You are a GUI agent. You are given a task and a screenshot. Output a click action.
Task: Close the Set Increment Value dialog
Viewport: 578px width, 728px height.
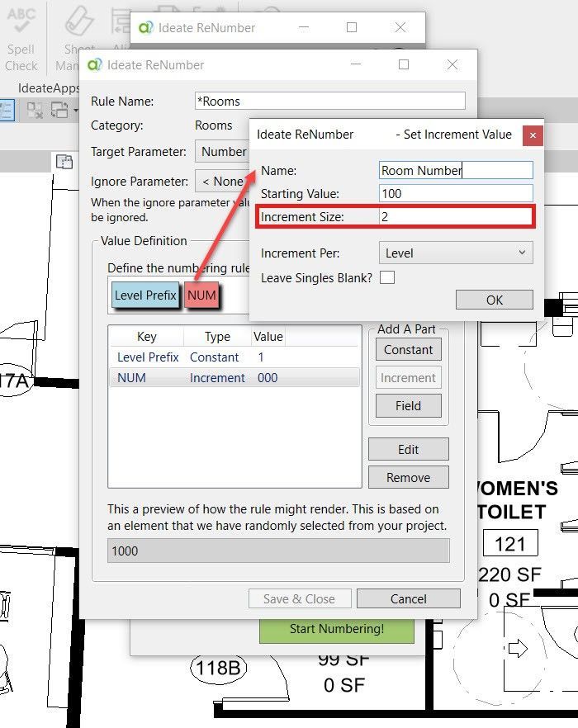[533, 135]
